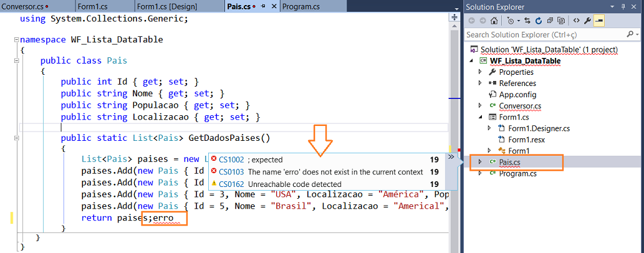Click the CS0162 warning triangle icon
The height and width of the screenshot is (253, 644).
214,184
